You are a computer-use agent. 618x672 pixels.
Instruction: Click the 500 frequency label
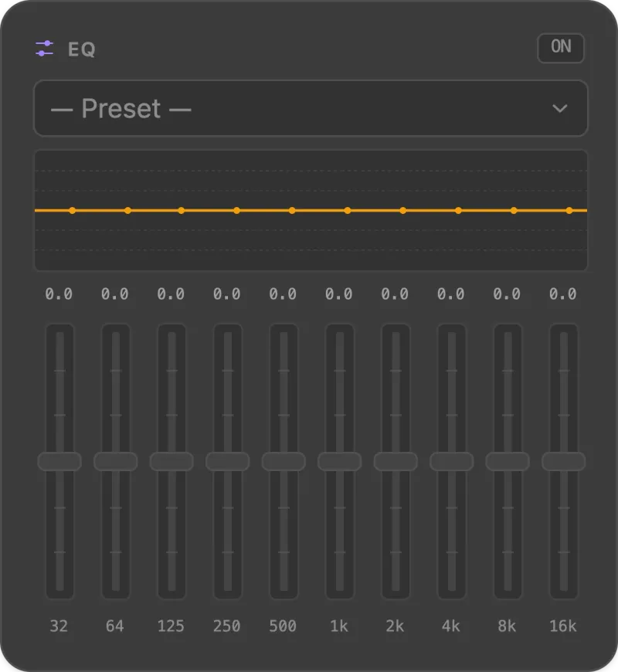(x=283, y=626)
